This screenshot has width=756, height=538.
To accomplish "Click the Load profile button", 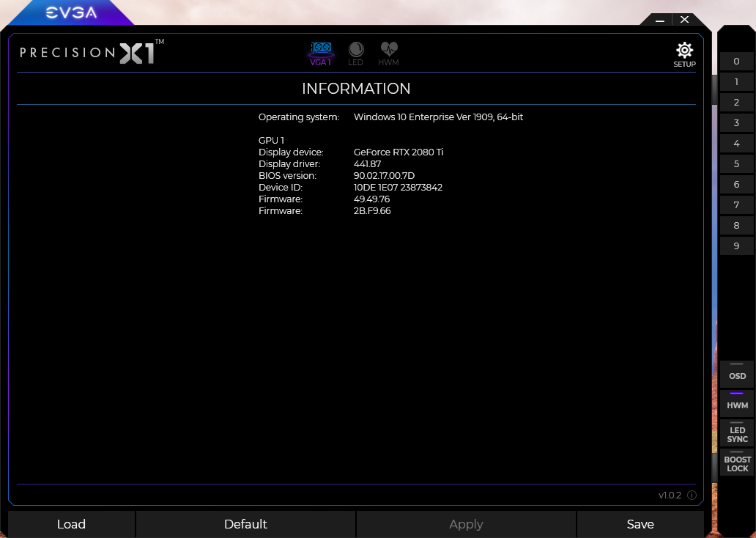I will tap(71, 524).
